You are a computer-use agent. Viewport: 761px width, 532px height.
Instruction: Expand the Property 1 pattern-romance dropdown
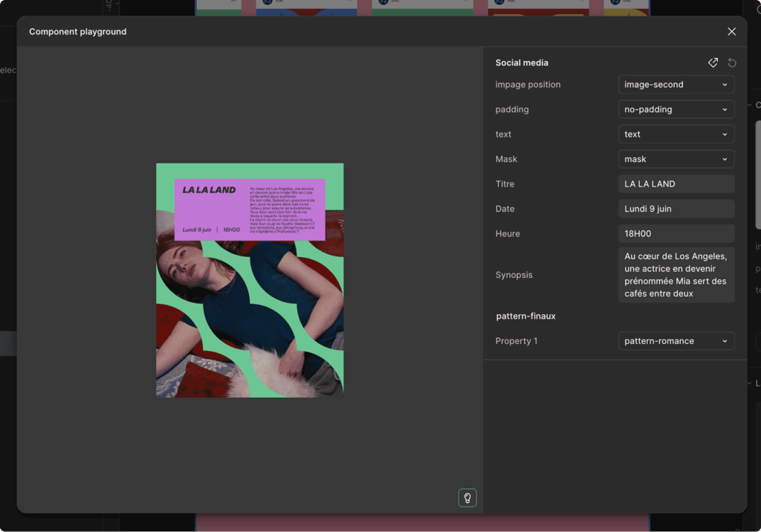point(676,341)
